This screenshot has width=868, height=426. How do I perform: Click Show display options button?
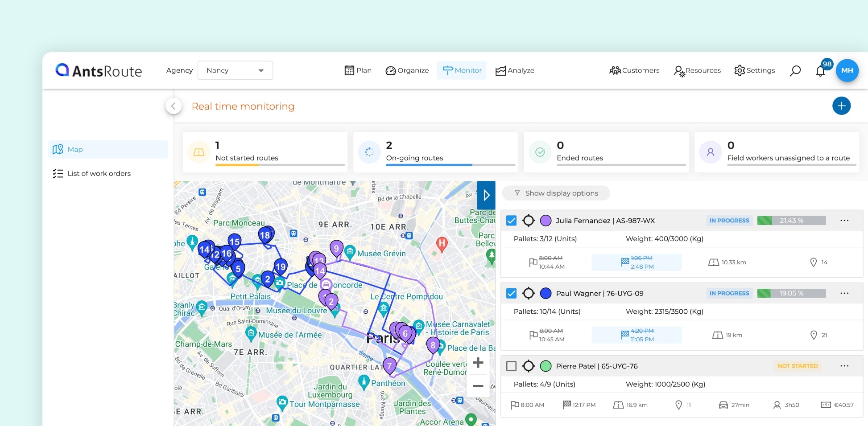[x=556, y=193]
